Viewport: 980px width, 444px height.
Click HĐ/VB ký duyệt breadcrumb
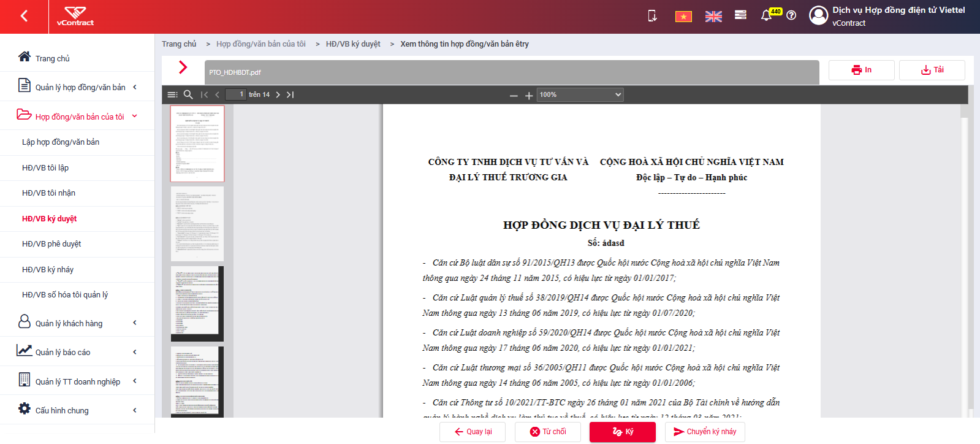pos(353,44)
